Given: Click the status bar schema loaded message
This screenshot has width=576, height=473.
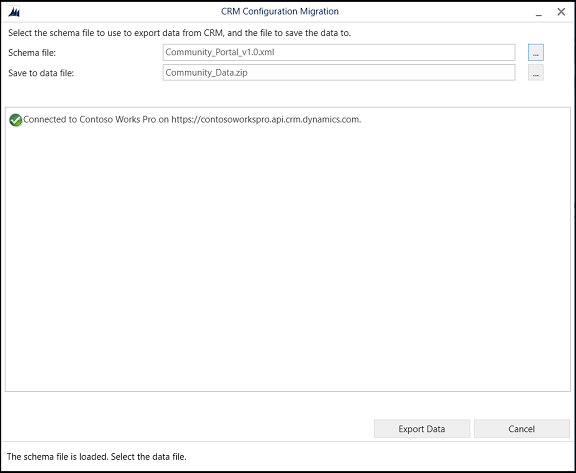Looking at the screenshot, I should tap(97, 457).
